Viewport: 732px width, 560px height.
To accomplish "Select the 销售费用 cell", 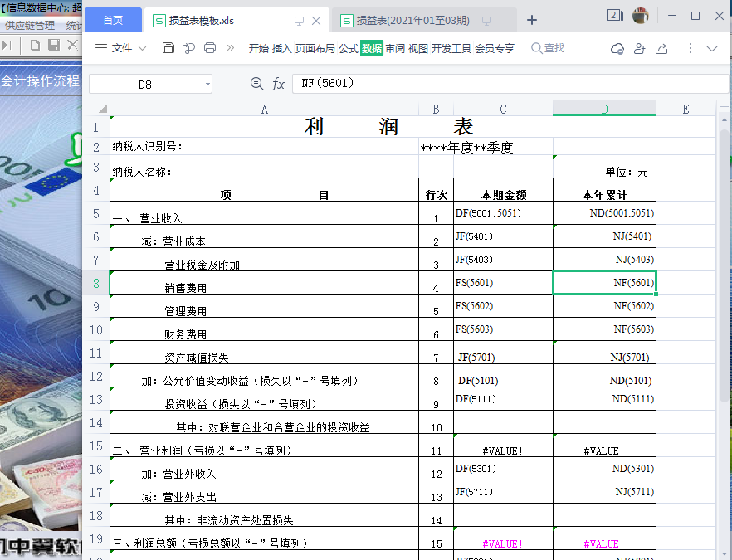I will [x=264, y=283].
